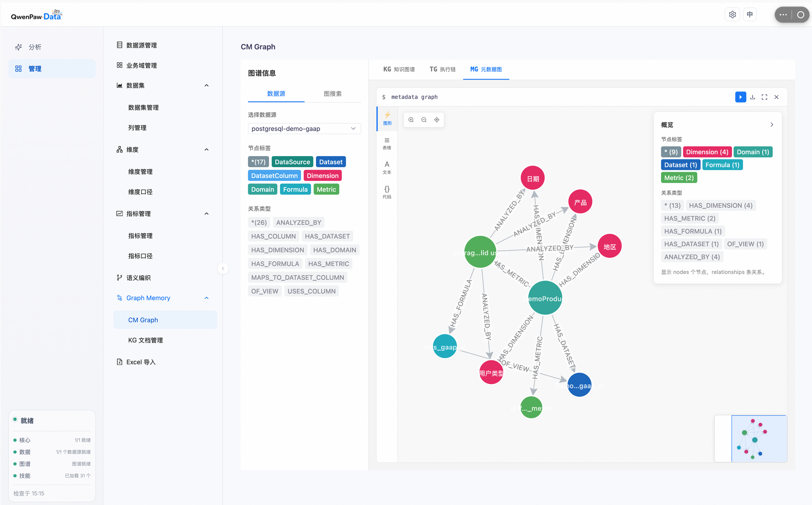This screenshot has width=812, height=505.
Task: Select the blue Dataset node in graph
Action: coord(579,385)
